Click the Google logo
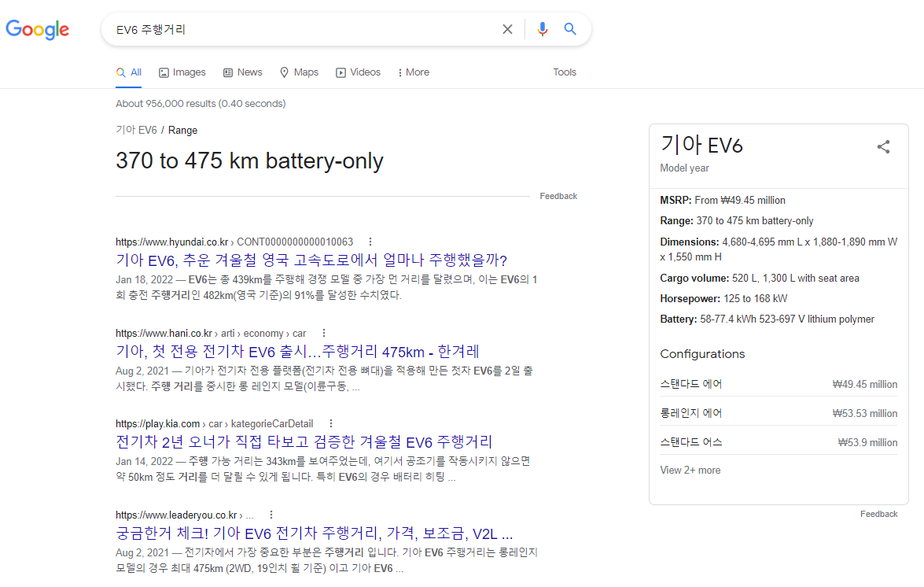 coord(37,29)
